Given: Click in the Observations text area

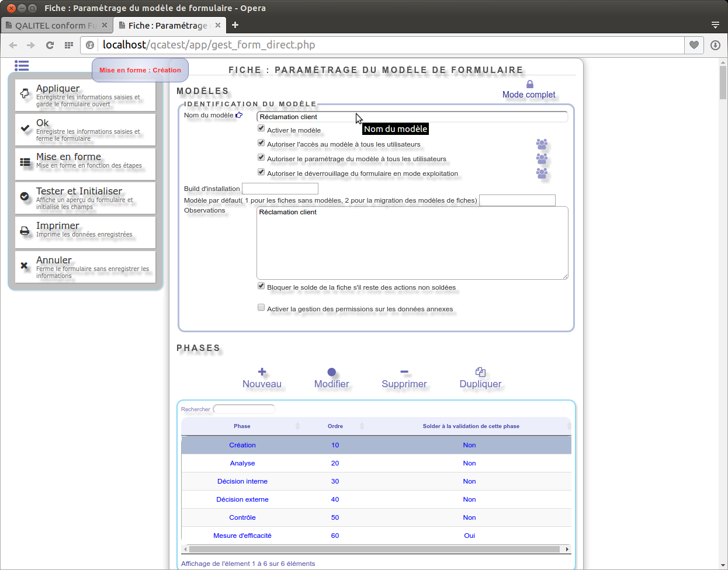Looking at the screenshot, I should point(412,243).
